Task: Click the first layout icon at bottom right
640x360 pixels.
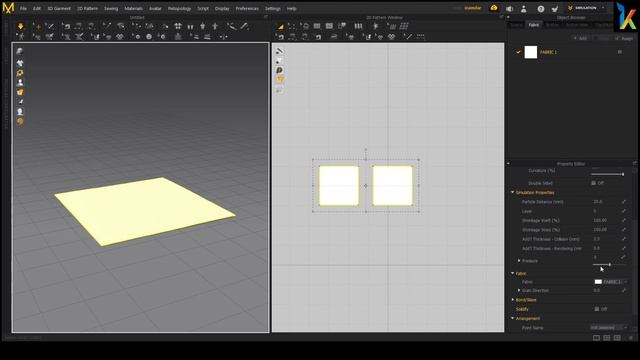Action: (596, 338)
